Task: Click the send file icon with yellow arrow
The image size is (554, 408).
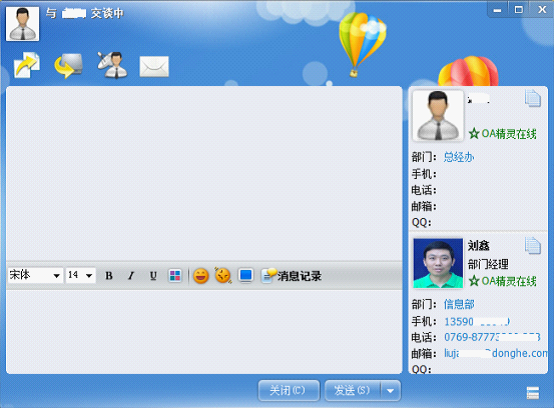Action: click(x=26, y=65)
